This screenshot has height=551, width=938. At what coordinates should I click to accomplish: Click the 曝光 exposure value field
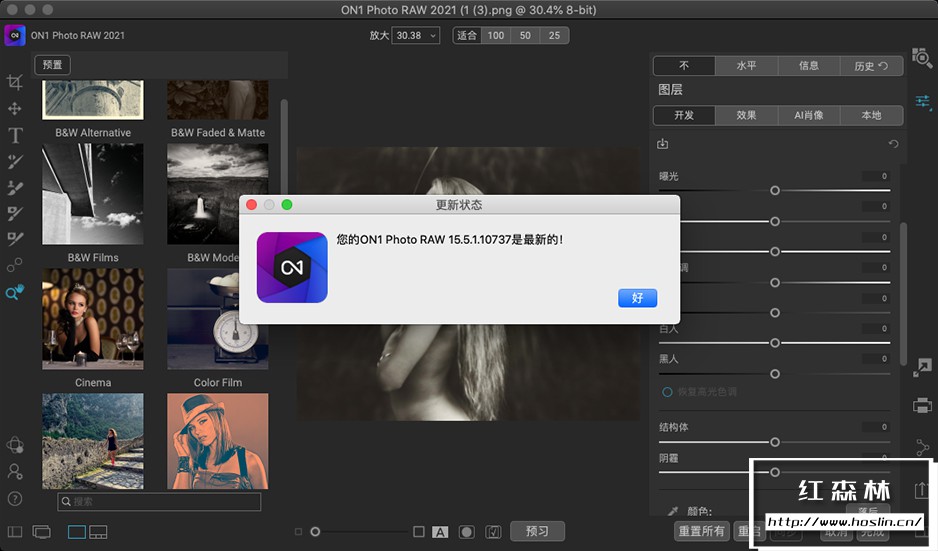(876, 176)
